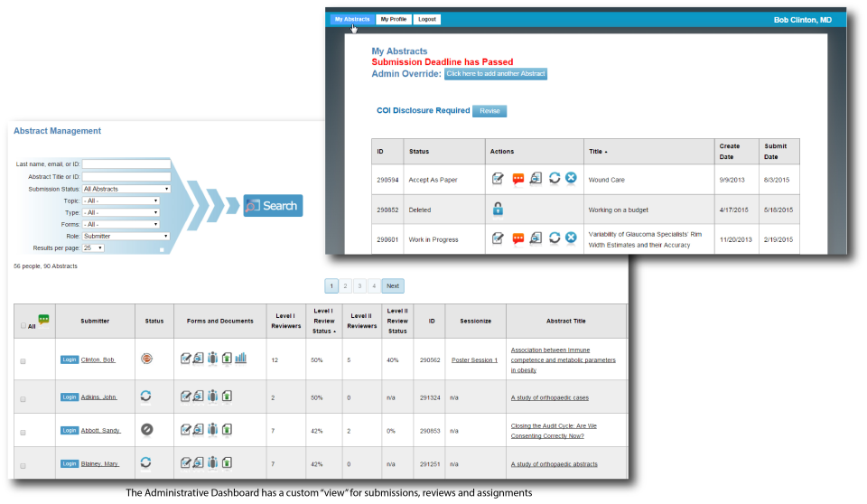
Task: Go to page 4 of results
Action: point(374,286)
